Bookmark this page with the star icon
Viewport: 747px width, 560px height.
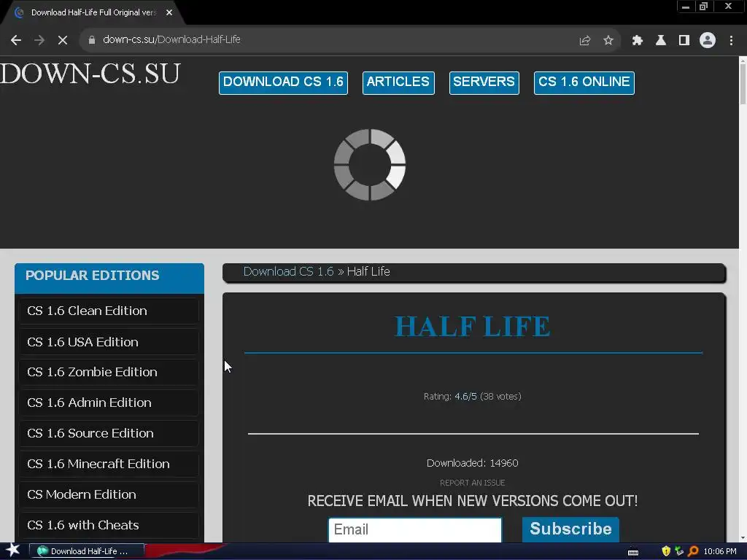coord(608,41)
